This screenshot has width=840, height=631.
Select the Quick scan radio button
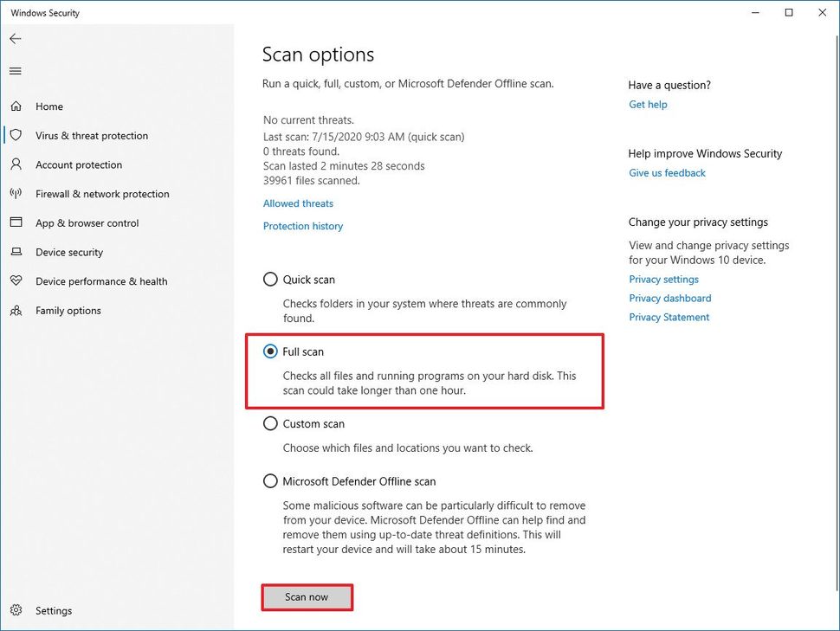tap(269, 279)
